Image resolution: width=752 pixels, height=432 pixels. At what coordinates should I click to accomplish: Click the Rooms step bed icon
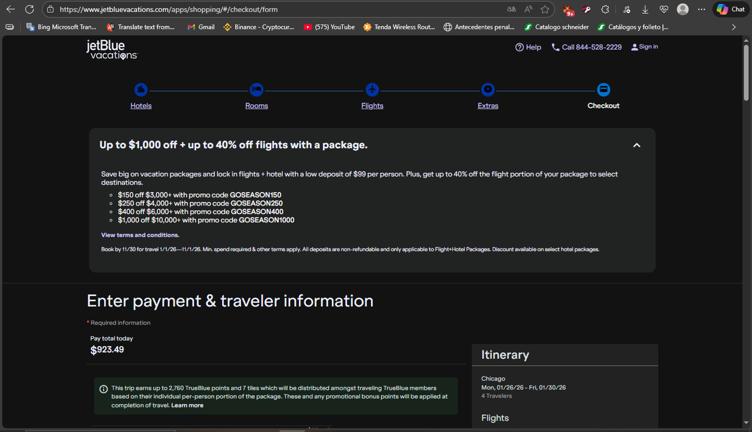pyautogui.click(x=257, y=90)
